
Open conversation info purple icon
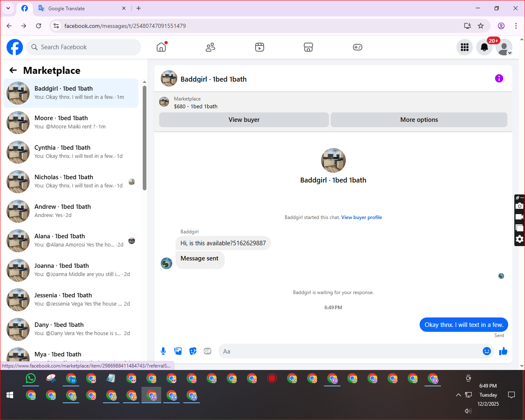tap(499, 78)
